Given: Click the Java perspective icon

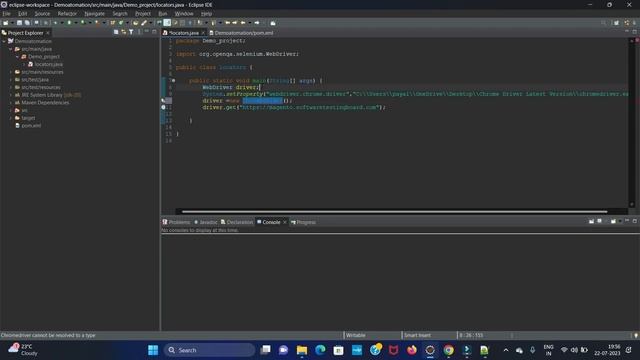Looking at the screenshot, I should (x=627, y=23).
